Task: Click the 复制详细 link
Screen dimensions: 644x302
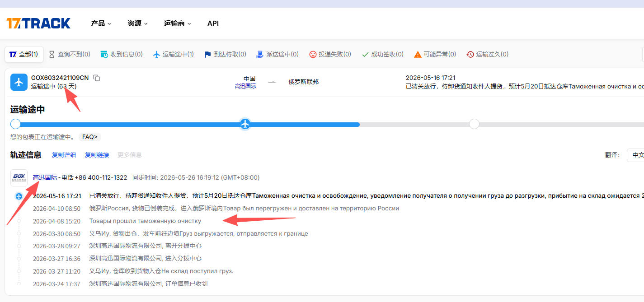Action: [x=64, y=155]
